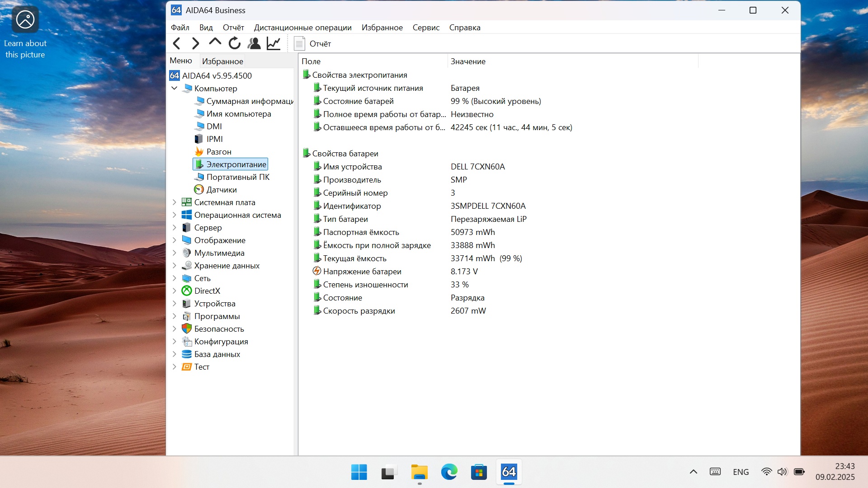Open the Сервис menu
Viewport: 868px width, 488px height.
[426, 28]
